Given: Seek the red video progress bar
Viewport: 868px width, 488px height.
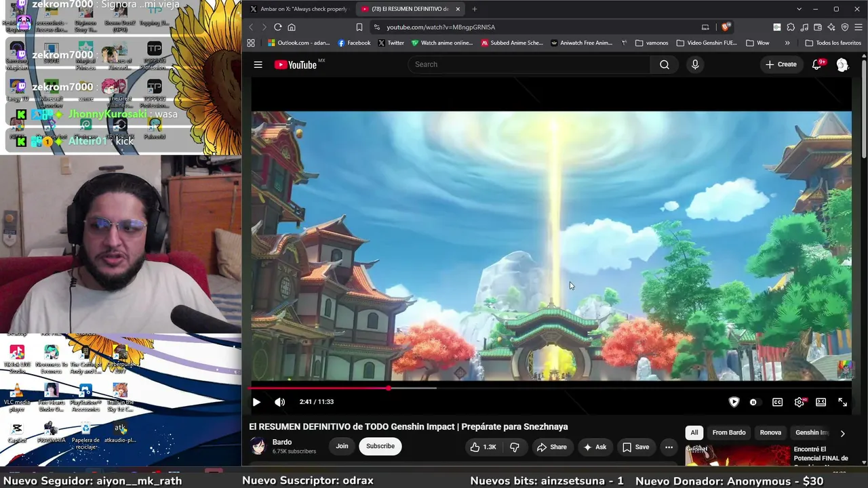Looking at the screenshot, I should click(x=550, y=388).
